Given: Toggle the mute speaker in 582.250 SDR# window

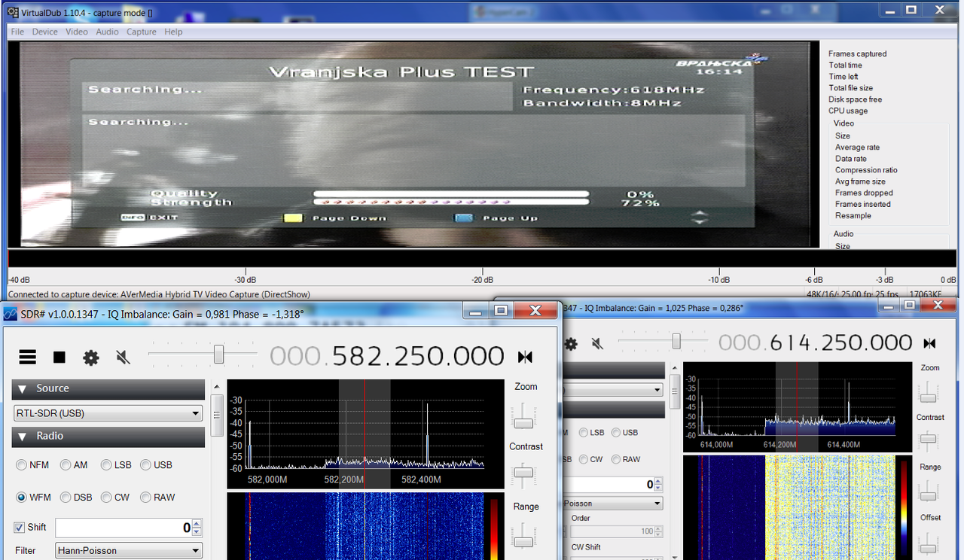Looking at the screenshot, I should click(123, 358).
